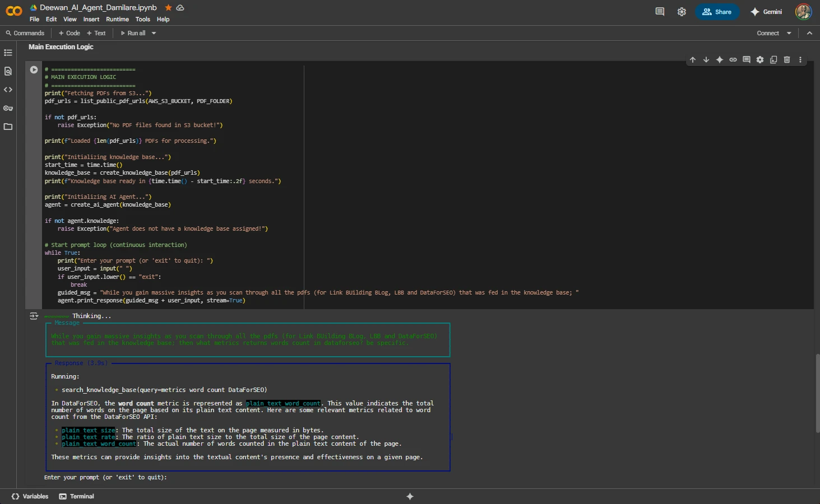Open the Terminal panel
This screenshot has height=504, width=820.
(x=77, y=496)
